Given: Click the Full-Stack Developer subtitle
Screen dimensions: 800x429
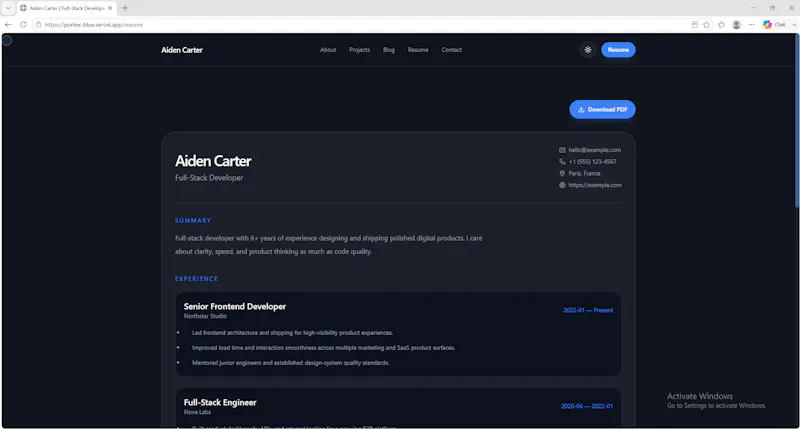Looking at the screenshot, I should tap(209, 178).
